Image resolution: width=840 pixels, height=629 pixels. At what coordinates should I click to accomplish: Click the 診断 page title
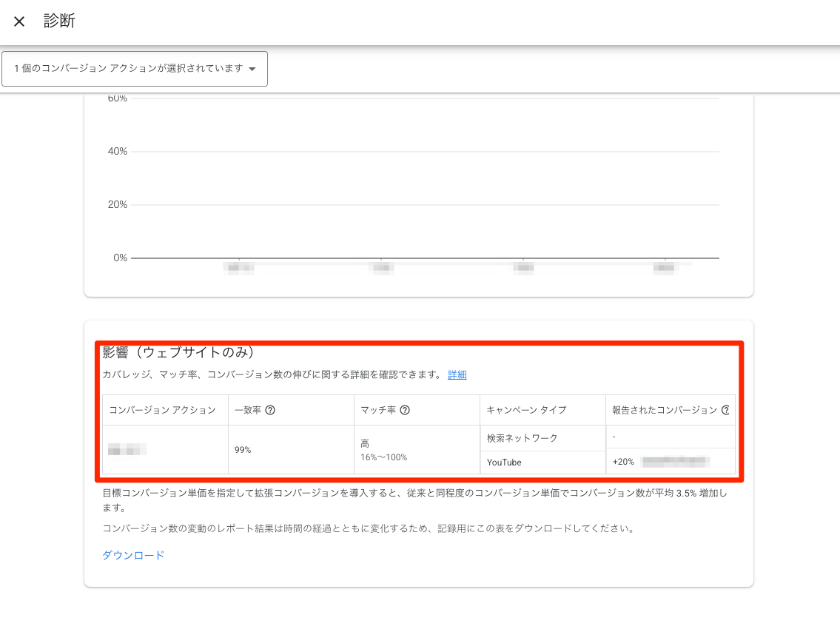click(x=59, y=21)
